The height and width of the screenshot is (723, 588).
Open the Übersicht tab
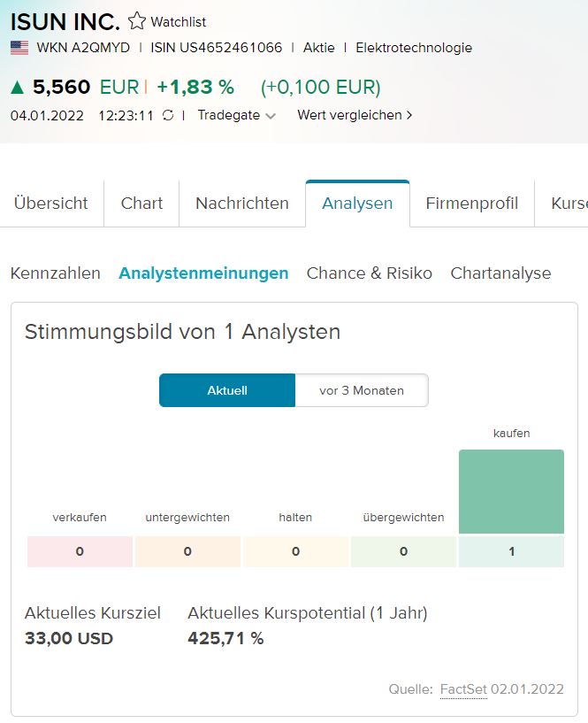[x=51, y=204]
